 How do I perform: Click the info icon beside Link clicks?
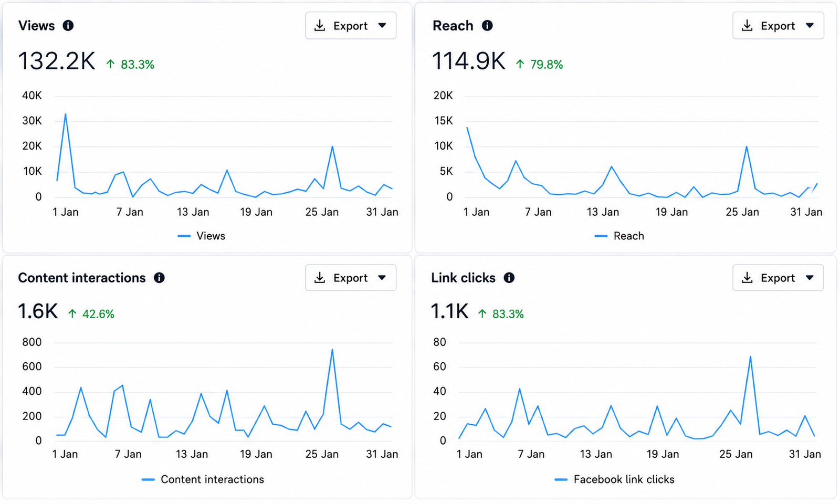coord(509,278)
